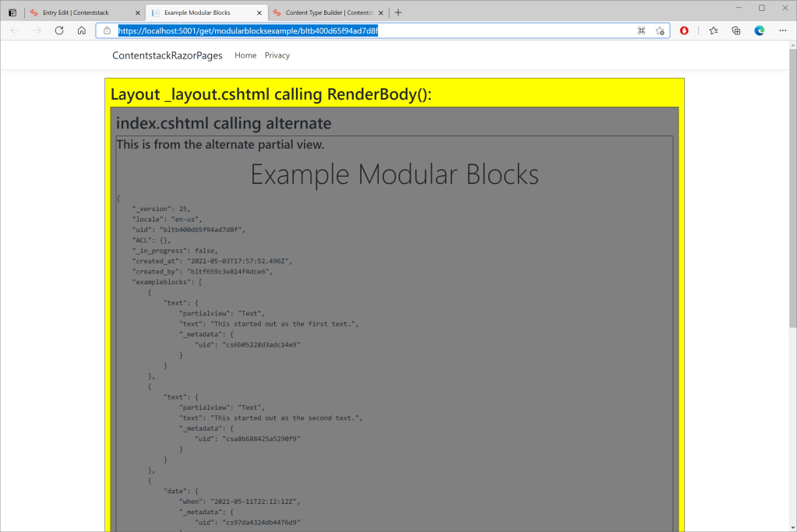Open a new browser tab
Screen dimensions: 797x532
click(398, 12)
